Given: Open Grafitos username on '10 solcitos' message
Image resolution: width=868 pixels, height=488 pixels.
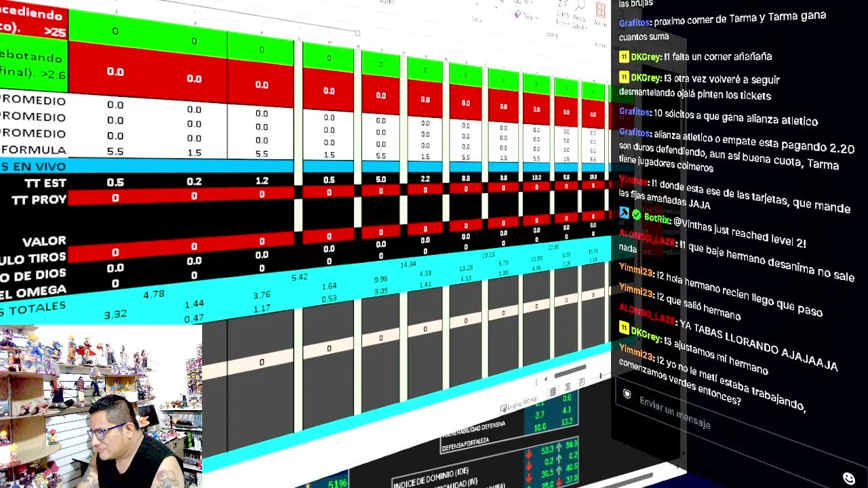Looking at the screenshot, I should coord(635,111).
